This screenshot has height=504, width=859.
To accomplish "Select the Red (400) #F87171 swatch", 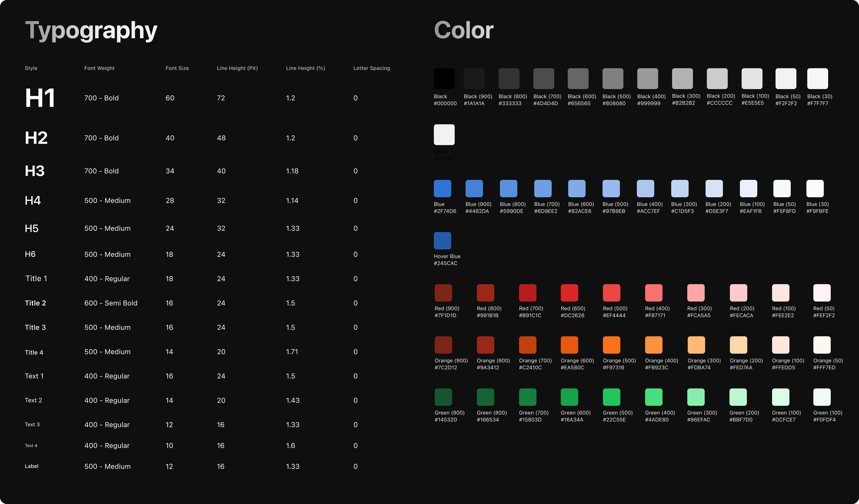I will click(x=654, y=293).
